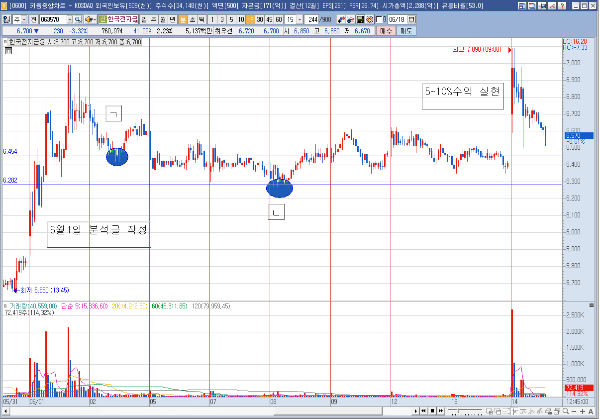Image resolution: width=600 pixels, height=419 pixels.
Task: Zoom in chart with the plus icon
Action: [x=582, y=411]
